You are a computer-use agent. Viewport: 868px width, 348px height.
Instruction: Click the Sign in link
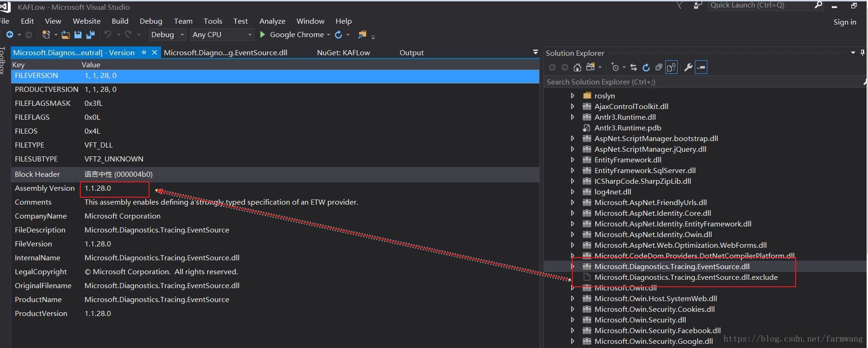pyautogui.click(x=845, y=22)
